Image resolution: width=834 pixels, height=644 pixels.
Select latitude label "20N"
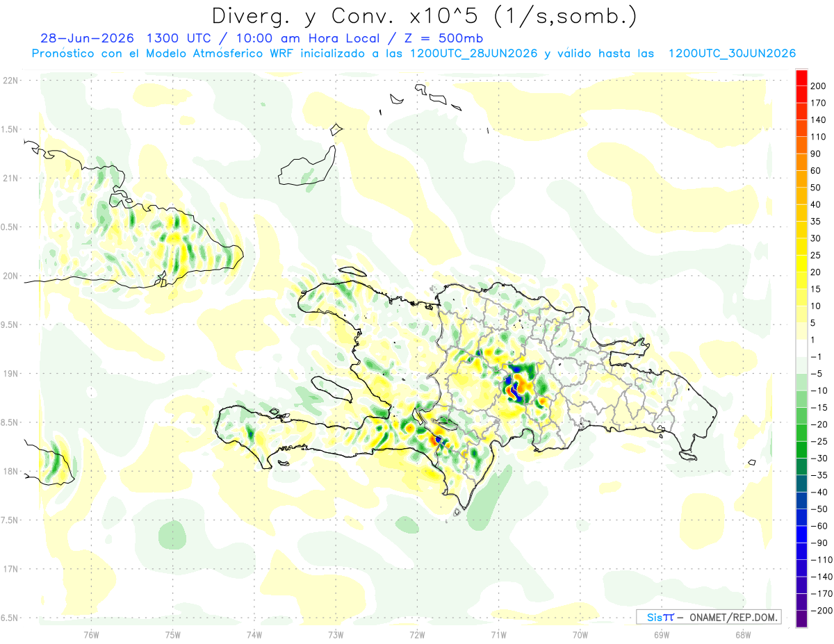tap(10, 276)
